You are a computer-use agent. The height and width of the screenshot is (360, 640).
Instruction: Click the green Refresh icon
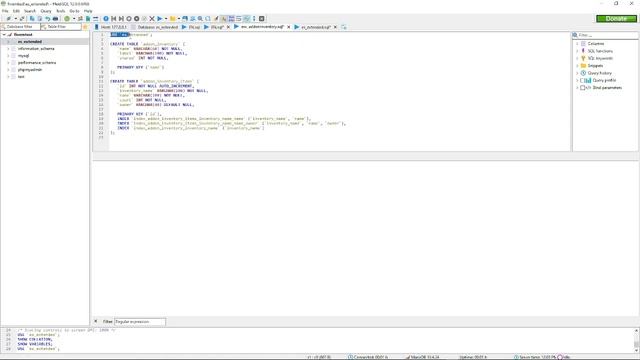tap(67, 19)
